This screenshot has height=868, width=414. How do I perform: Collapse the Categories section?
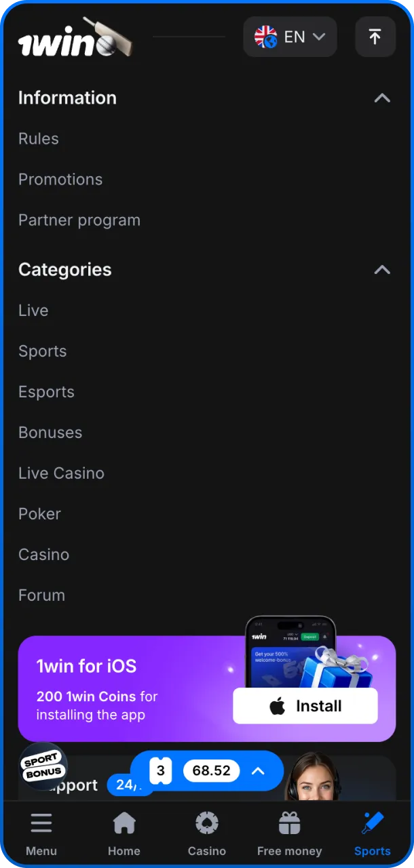(x=382, y=270)
